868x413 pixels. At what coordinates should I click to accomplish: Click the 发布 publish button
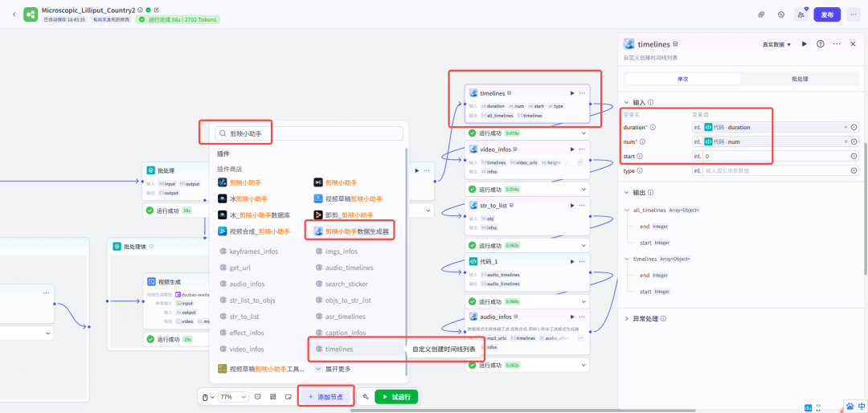click(827, 14)
